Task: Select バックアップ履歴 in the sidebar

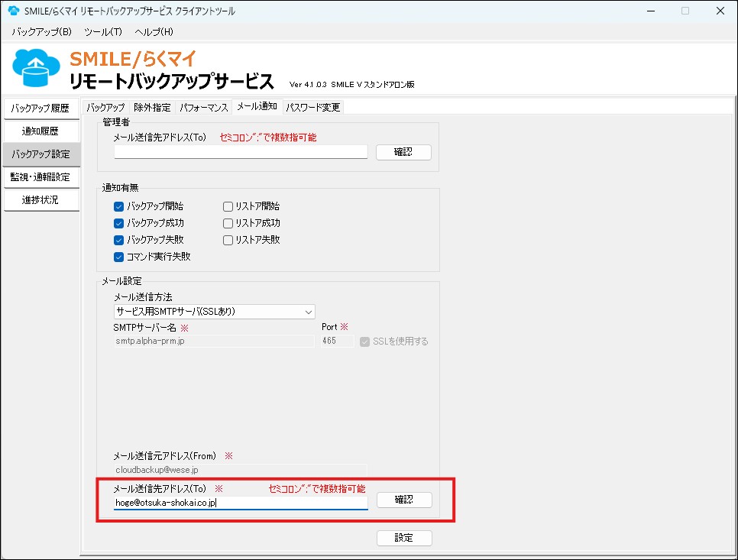Action: pyautogui.click(x=41, y=108)
